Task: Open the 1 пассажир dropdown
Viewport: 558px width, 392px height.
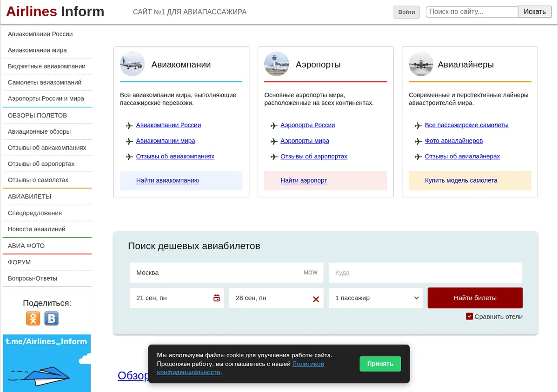Action: (x=376, y=298)
